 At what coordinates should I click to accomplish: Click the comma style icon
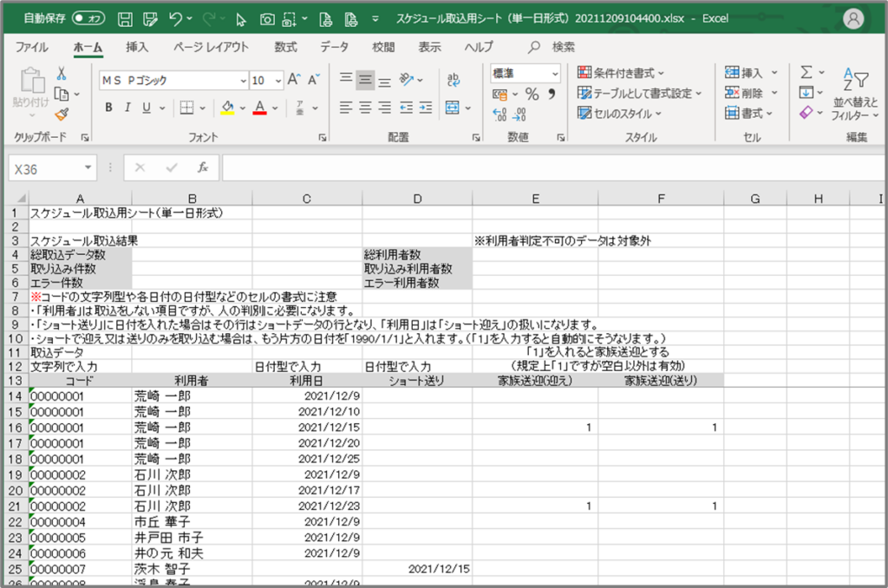tap(552, 94)
